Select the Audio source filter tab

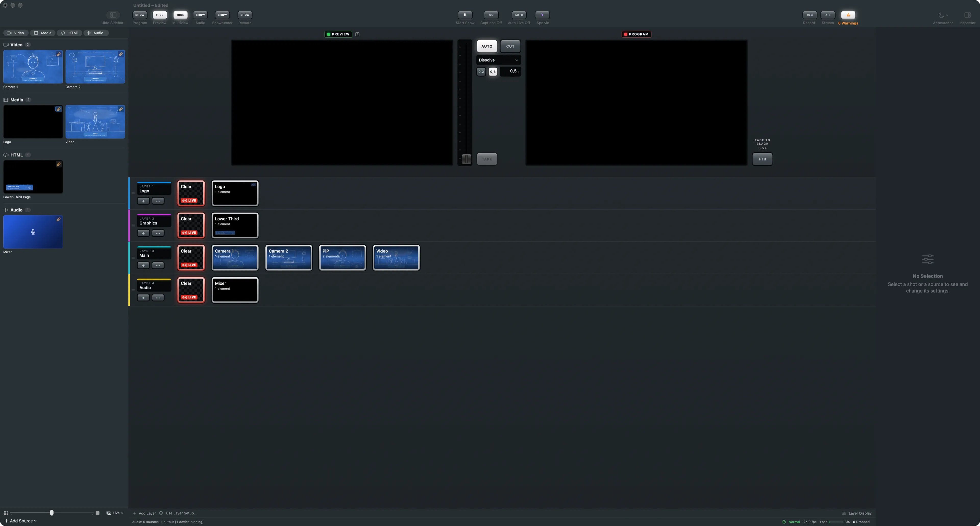pos(96,33)
